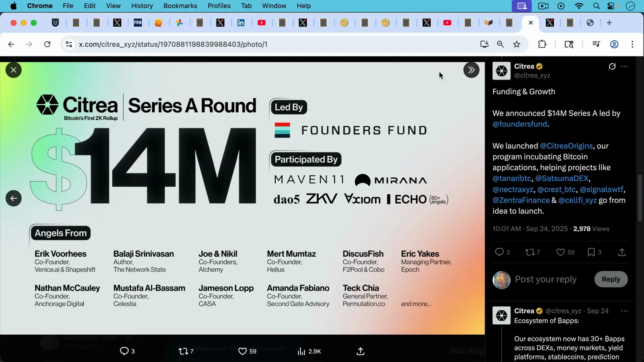Reload the page

coord(47,44)
